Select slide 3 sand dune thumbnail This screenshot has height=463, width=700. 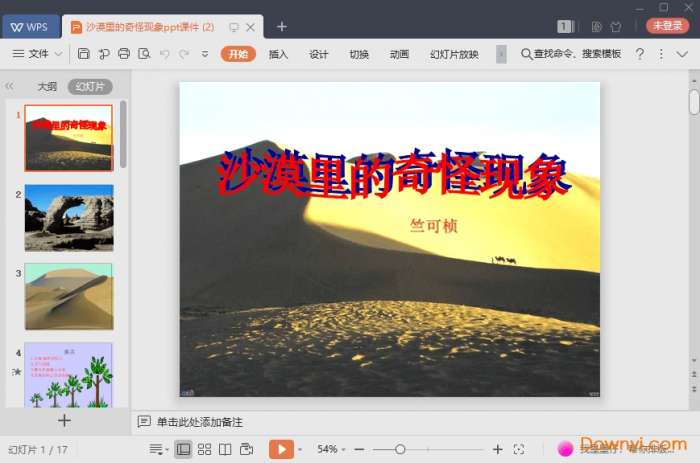pyautogui.click(x=69, y=296)
